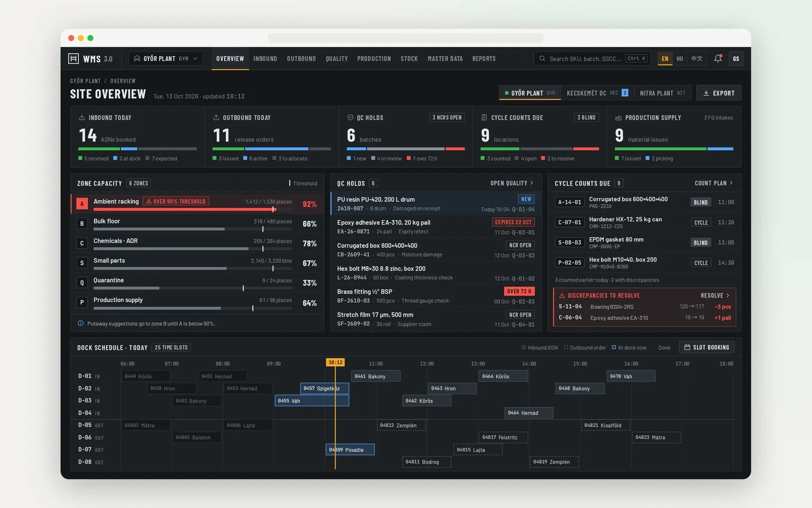Click the Inbound Today tray icon
The width and height of the screenshot is (812, 508).
[x=82, y=117]
